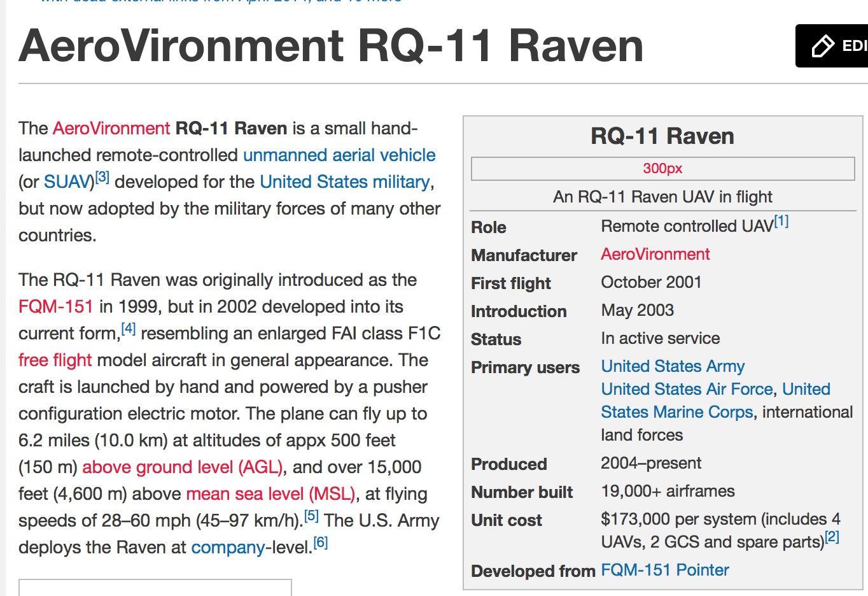Click the pencil icon in the edit button
The height and width of the screenshot is (596, 868).
click(x=823, y=46)
